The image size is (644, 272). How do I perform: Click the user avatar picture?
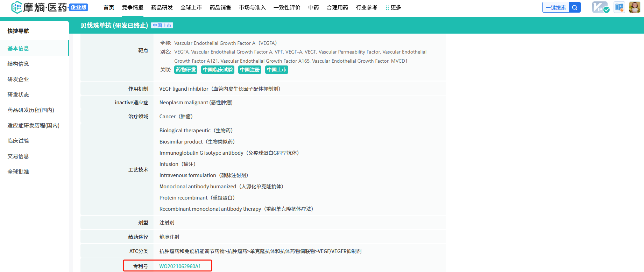point(634,7)
